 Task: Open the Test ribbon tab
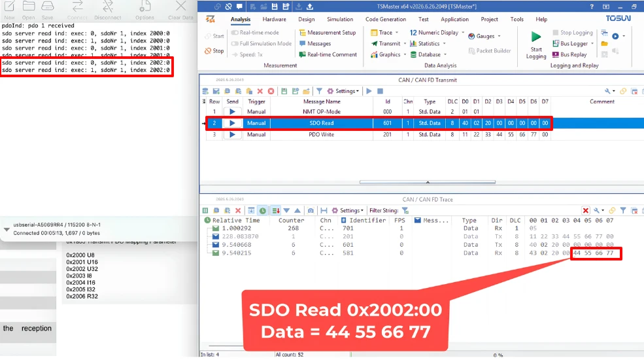[424, 20]
